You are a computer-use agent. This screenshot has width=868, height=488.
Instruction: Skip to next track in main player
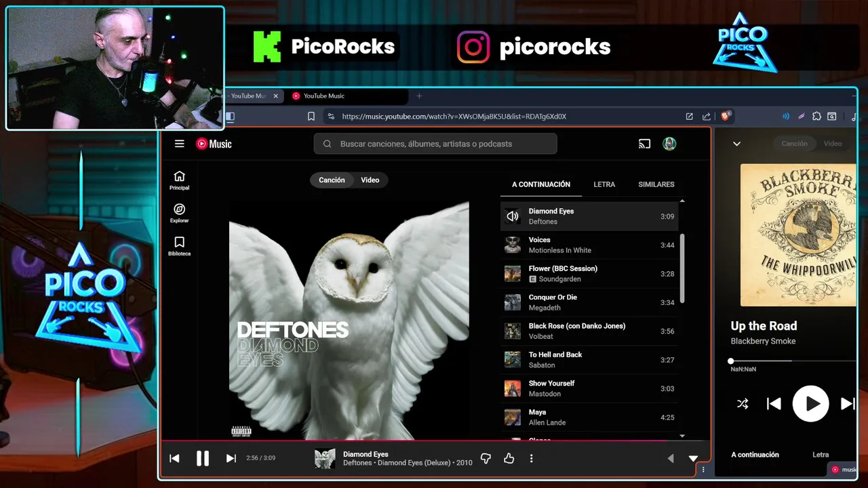click(x=231, y=459)
